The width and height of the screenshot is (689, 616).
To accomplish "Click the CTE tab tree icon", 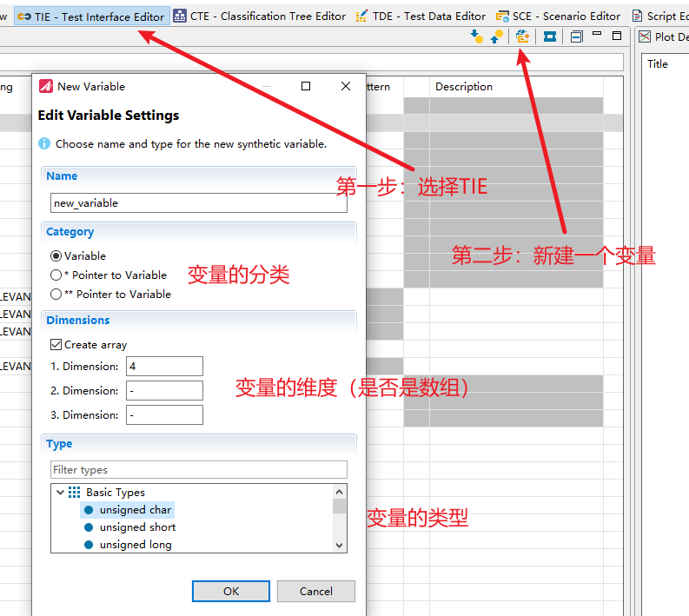I will pyautogui.click(x=179, y=16).
